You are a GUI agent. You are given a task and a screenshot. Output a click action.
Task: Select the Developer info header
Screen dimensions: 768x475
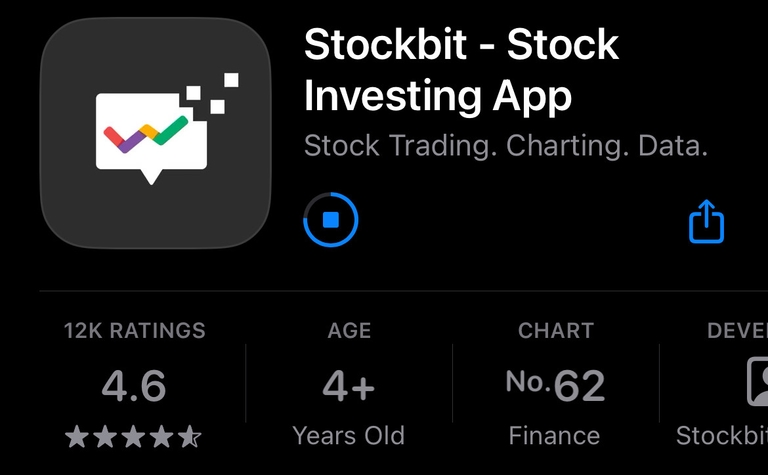737,330
